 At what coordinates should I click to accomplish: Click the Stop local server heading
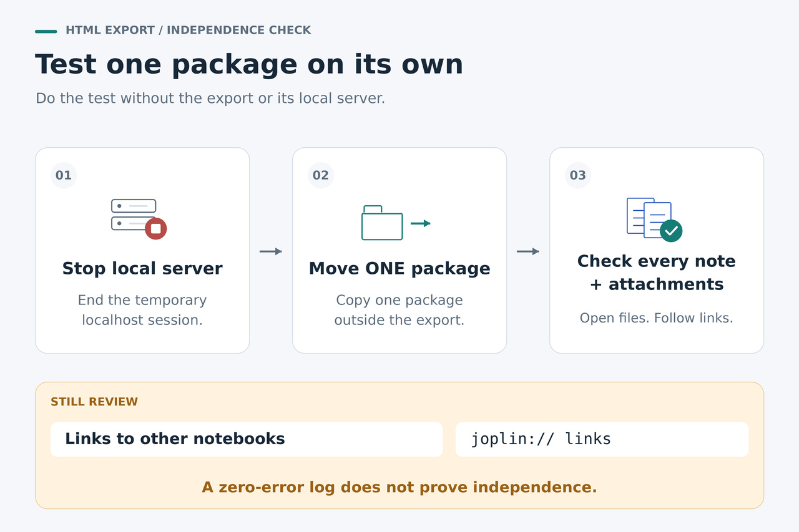tap(142, 269)
